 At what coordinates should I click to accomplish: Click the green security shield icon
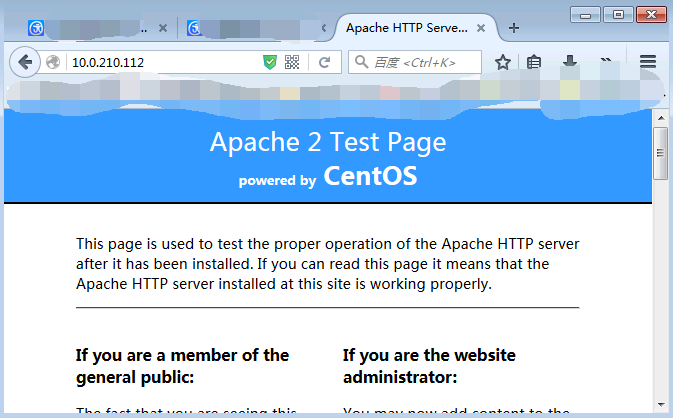click(270, 63)
